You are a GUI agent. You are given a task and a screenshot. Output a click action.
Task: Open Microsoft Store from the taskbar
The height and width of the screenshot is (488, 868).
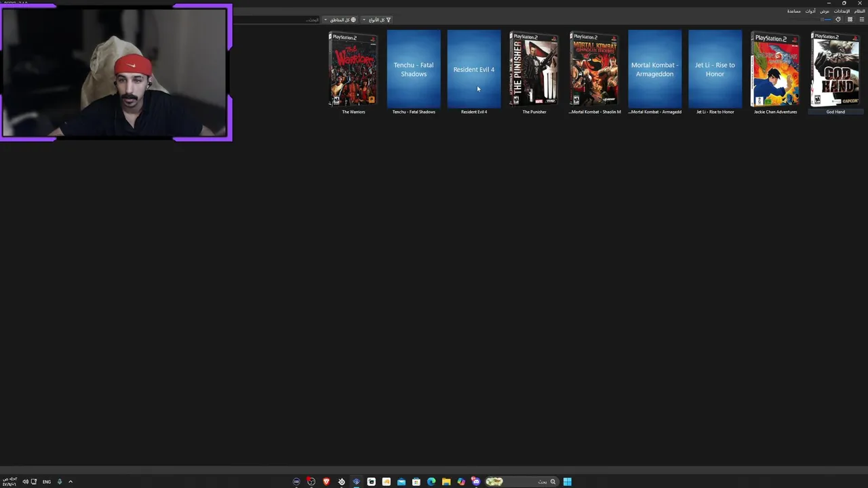pos(416,481)
